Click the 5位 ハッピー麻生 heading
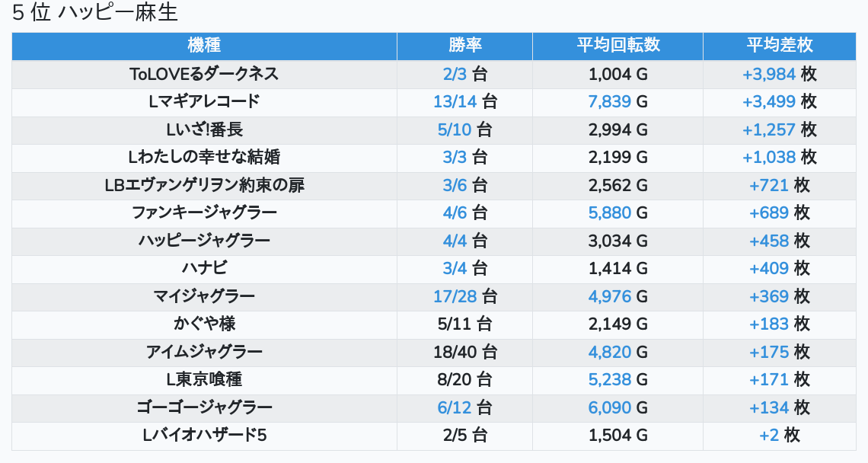 [94, 13]
